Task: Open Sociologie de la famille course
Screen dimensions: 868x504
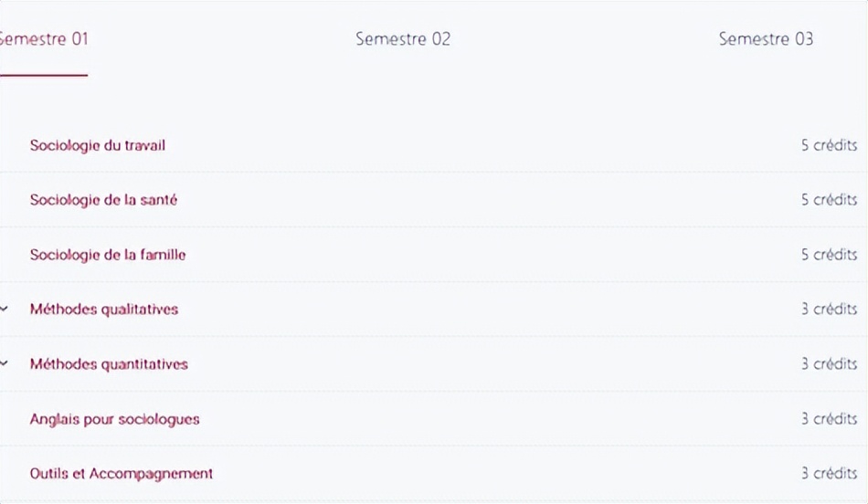Action: pyautogui.click(x=108, y=255)
